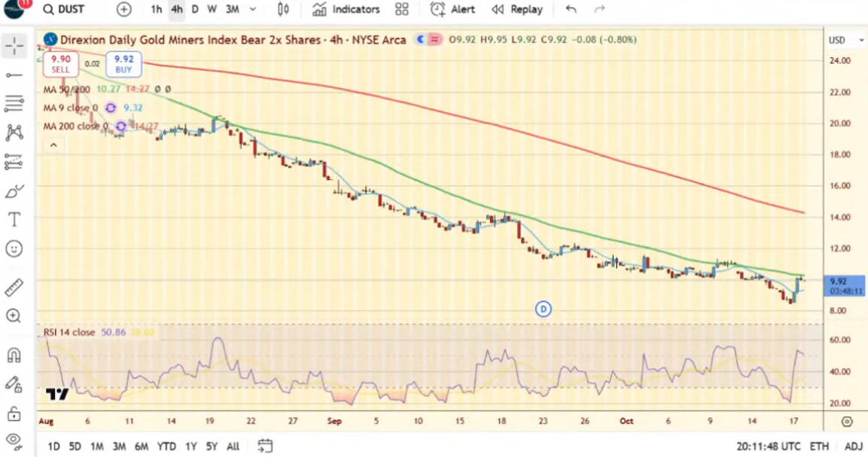Start bar Replay mode
This screenshot has height=457, width=868.
(517, 10)
